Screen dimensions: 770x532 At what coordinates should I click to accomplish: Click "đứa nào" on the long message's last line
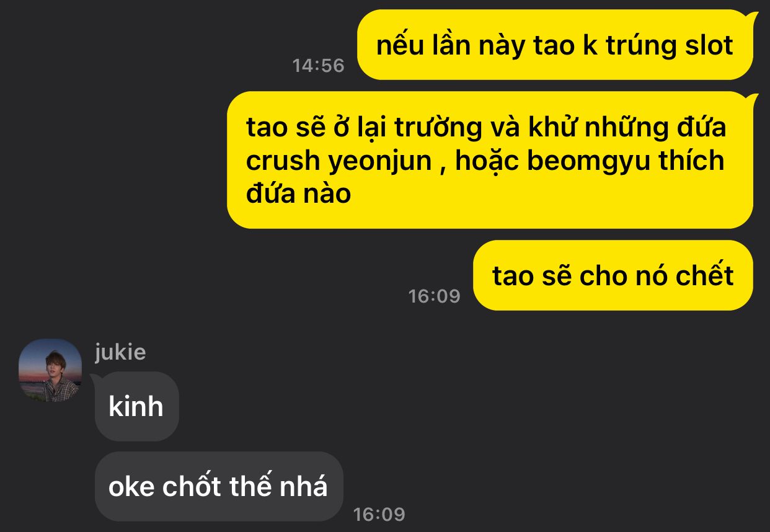click(x=299, y=194)
